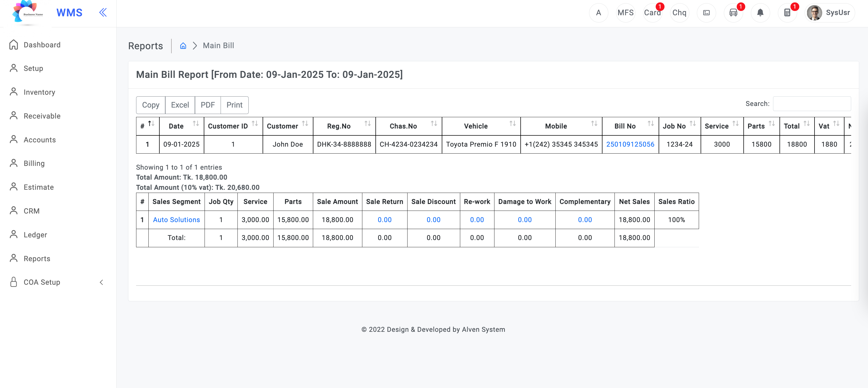Open the SysUsr profile menu
This screenshot has height=388, width=868.
[x=829, y=13]
